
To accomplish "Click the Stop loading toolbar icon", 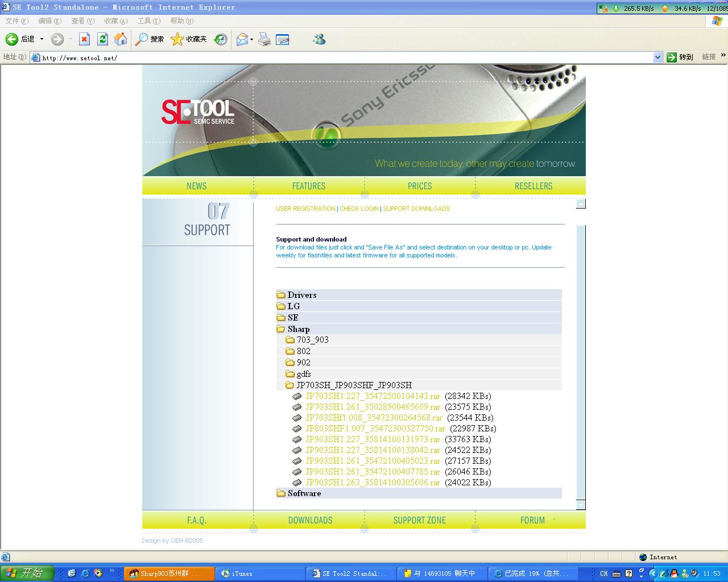I will pyautogui.click(x=84, y=39).
